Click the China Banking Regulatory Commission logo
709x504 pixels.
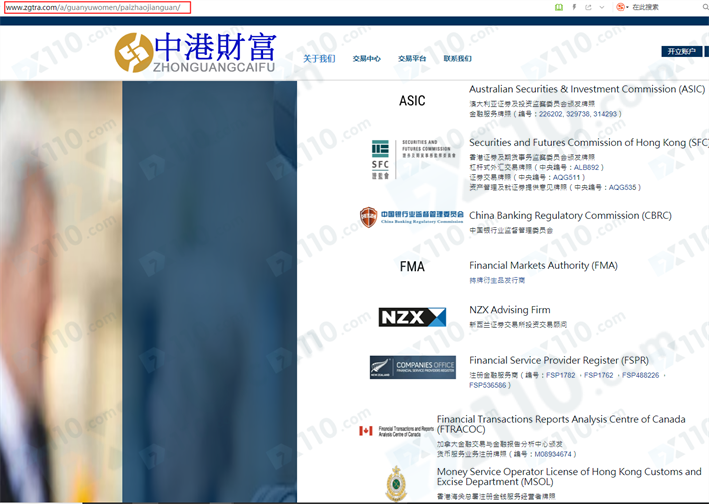412,217
